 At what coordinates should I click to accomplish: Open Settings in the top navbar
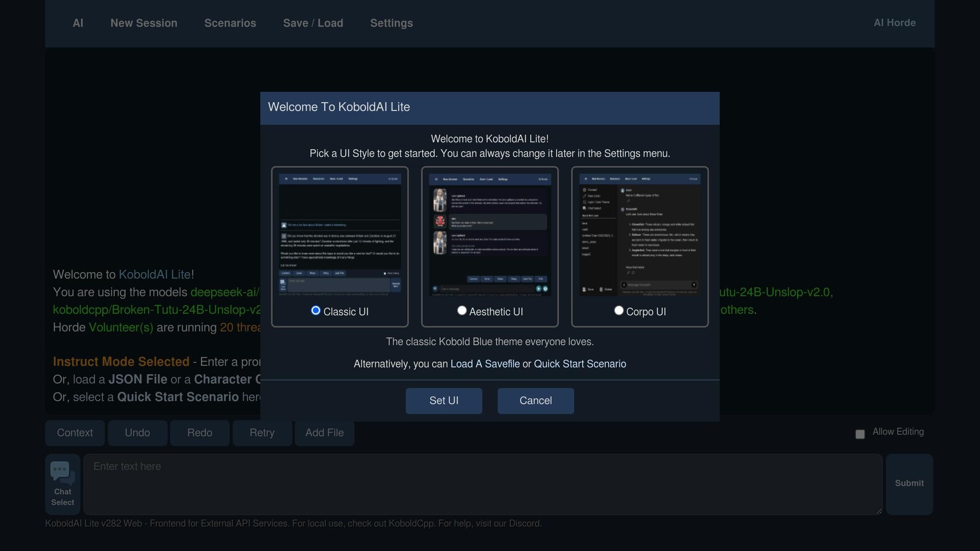coord(391,23)
